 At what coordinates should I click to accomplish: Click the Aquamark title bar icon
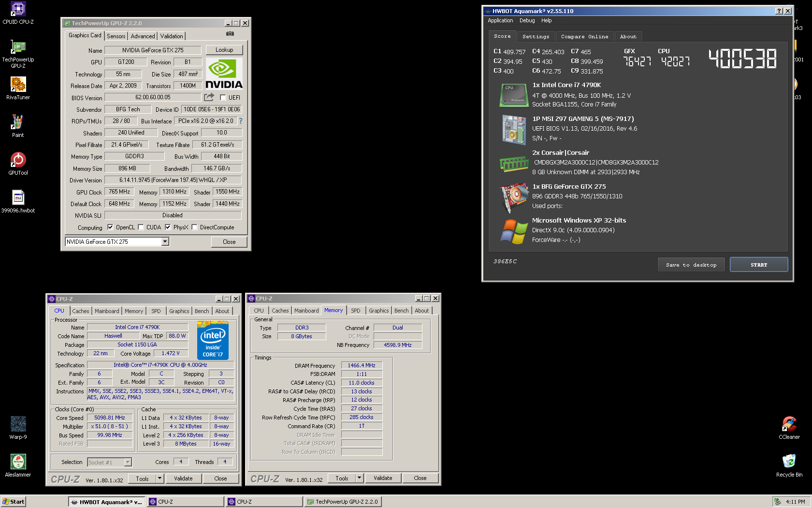pos(488,11)
